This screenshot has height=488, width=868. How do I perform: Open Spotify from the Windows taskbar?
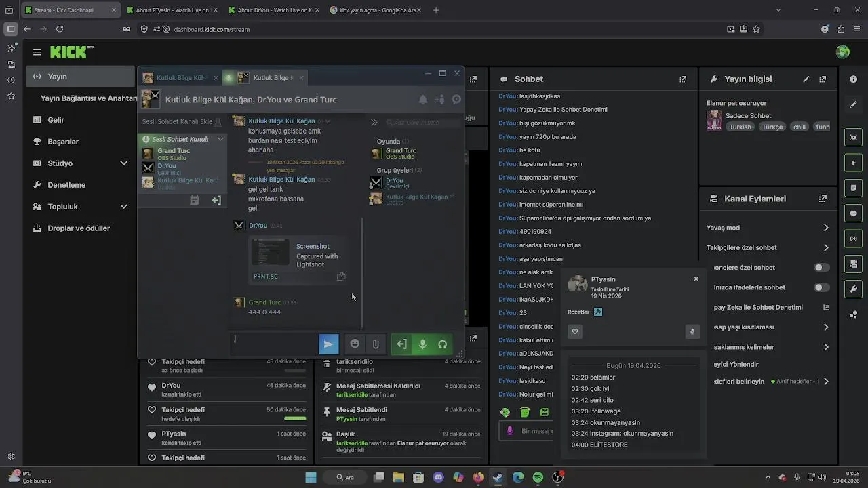tap(538, 477)
